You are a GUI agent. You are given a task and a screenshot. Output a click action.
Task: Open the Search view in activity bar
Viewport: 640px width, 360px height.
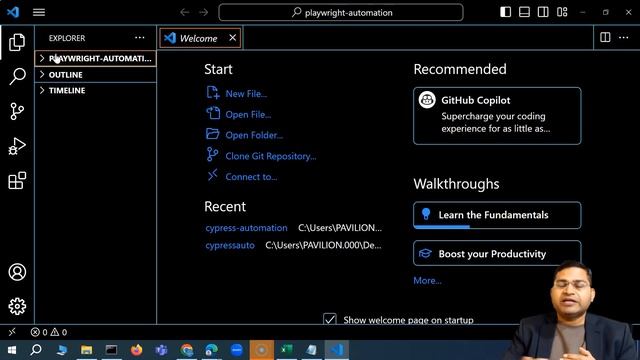pyautogui.click(x=17, y=76)
